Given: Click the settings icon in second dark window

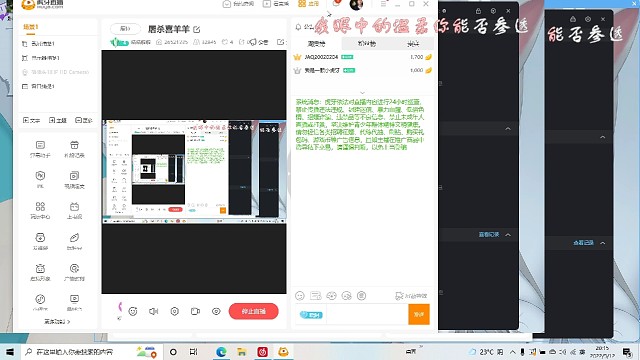Looking at the screenshot, I should click(x=588, y=19).
